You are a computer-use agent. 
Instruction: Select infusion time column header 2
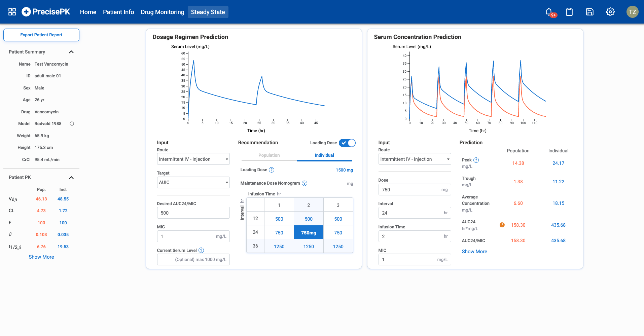point(309,205)
